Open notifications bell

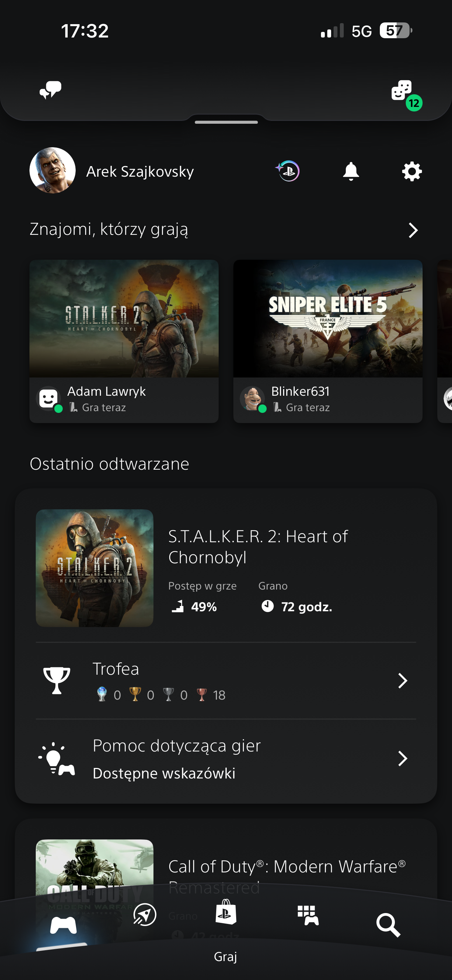tap(351, 171)
